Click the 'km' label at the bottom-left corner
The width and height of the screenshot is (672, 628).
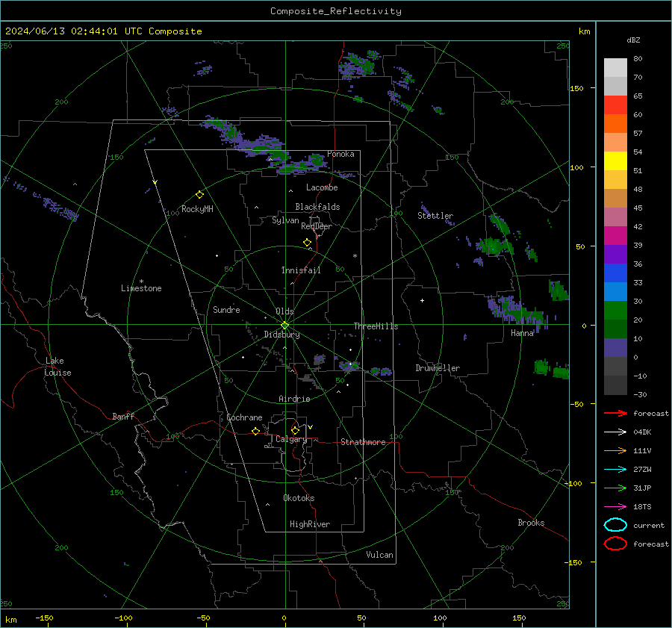click(x=11, y=620)
